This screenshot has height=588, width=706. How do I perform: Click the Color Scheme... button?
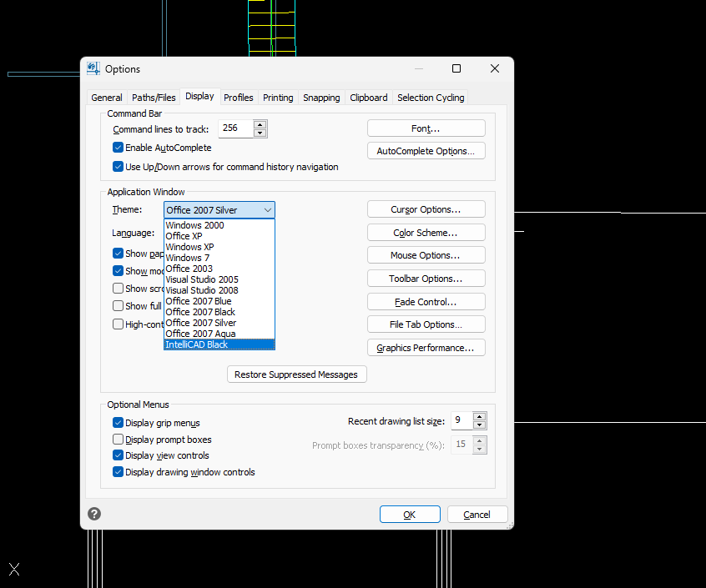pyautogui.click(x=426, y=233)
